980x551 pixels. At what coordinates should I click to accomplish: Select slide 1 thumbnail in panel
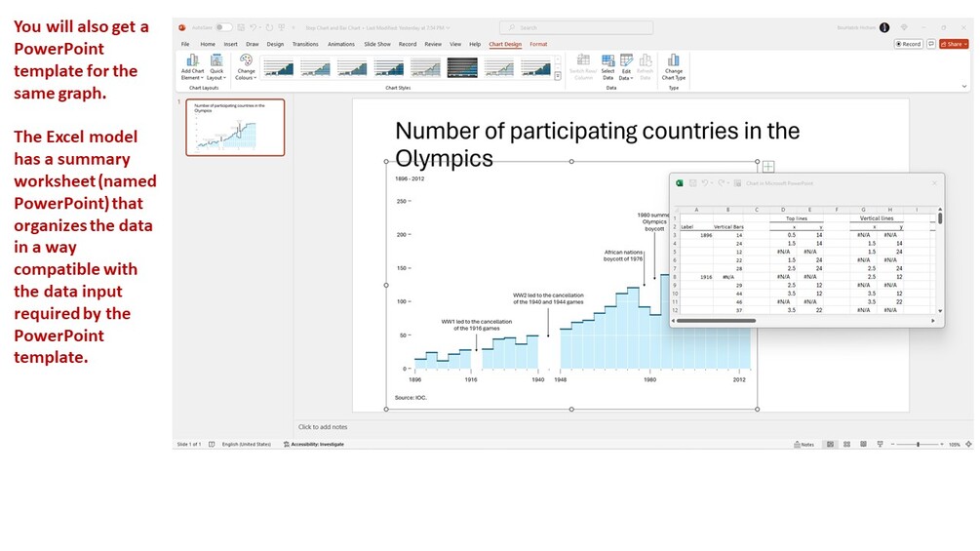(235, 128)
